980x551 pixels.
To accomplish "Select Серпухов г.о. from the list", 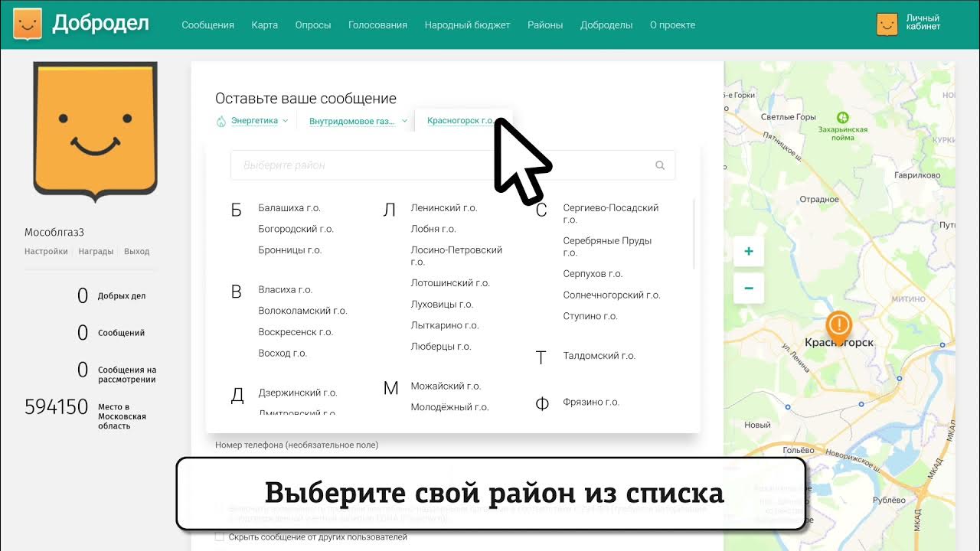I will point(593,274).
